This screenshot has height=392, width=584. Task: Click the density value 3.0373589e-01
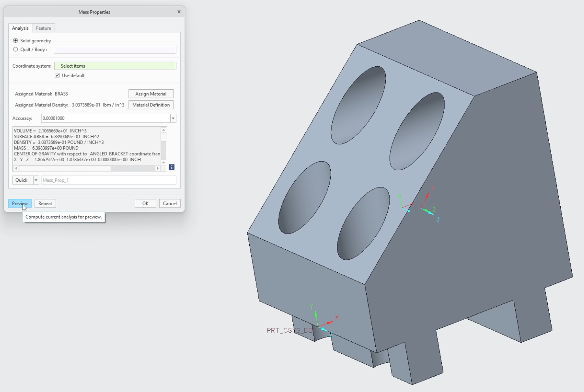(86, 105)
